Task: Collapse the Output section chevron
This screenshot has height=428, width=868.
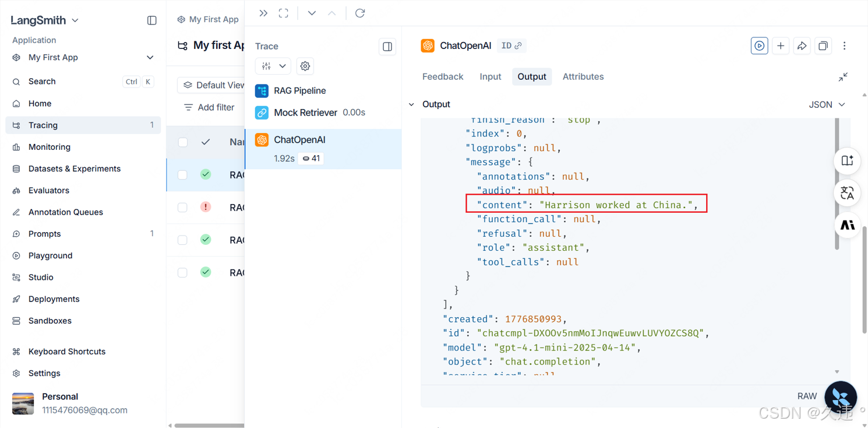Action: click(411, 104)
